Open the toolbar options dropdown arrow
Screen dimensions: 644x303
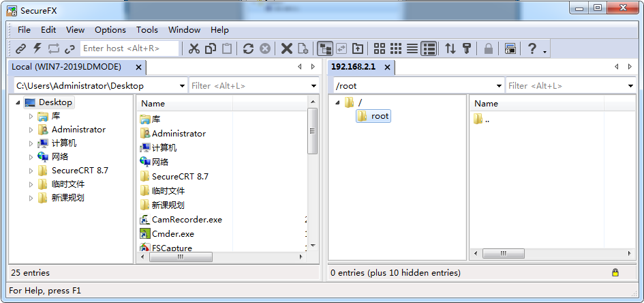click(545, 52)
